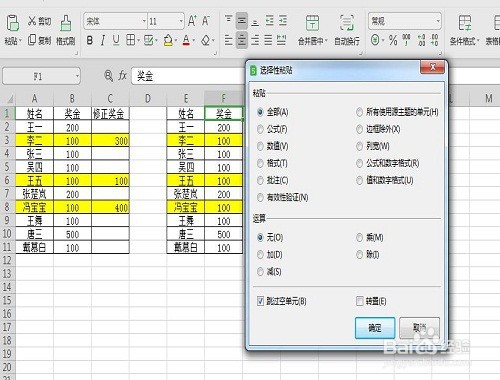Click the Paste icon in the ribbon
Image resolution: width=500 pixels, height=380 pixels.
(x=12, y=23)
